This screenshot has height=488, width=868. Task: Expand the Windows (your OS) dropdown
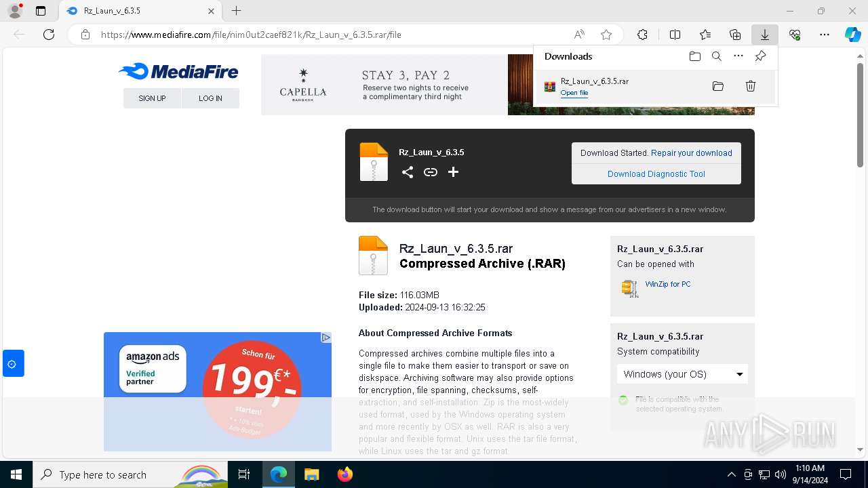coord(682,374)
